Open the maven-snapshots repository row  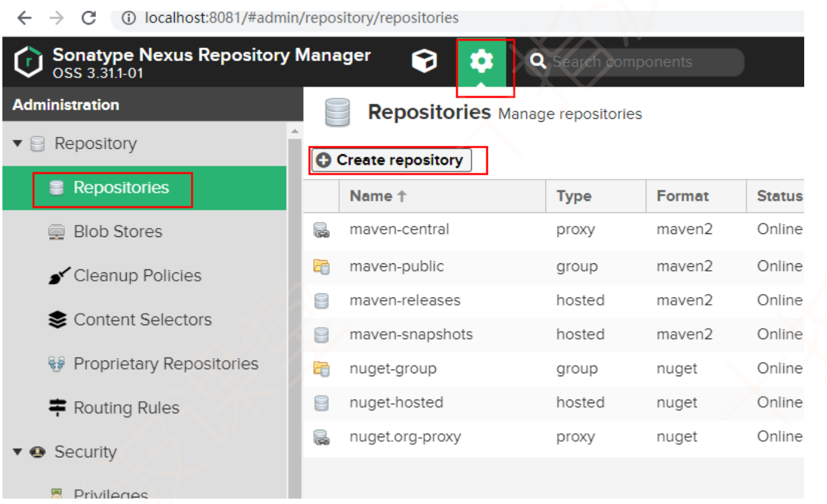[553, 335]
